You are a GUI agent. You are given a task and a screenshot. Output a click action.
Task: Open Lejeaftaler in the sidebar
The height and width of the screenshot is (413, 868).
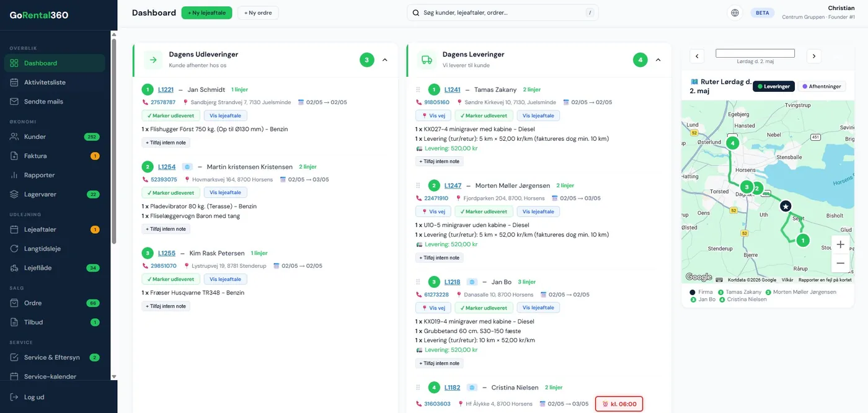55,229
